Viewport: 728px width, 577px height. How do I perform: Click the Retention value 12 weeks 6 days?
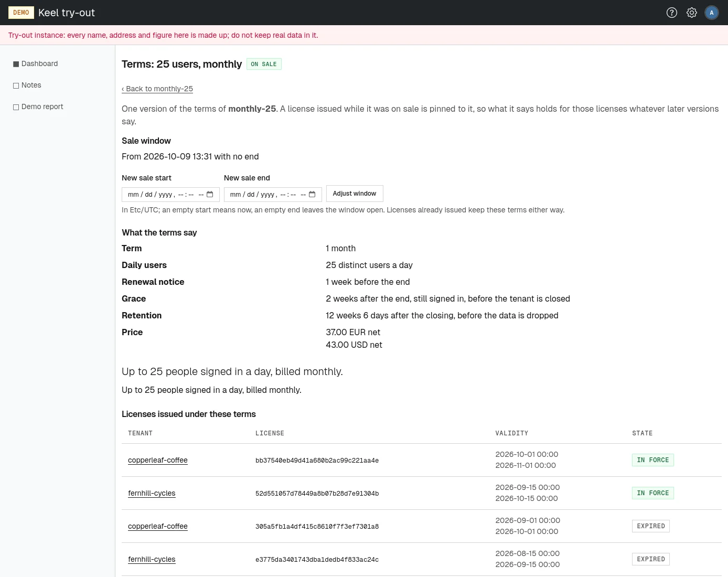point(442,315)
